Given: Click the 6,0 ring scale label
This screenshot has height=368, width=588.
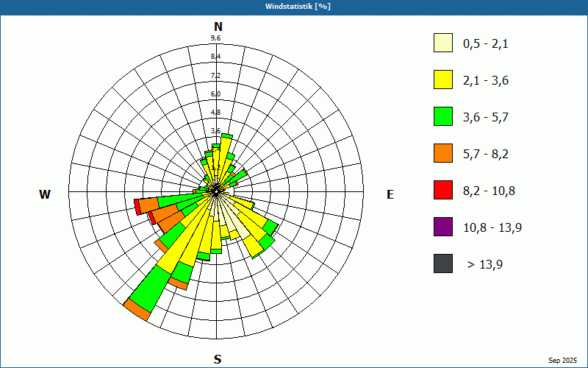Looking at the screenshot, I should click(215, 94).
